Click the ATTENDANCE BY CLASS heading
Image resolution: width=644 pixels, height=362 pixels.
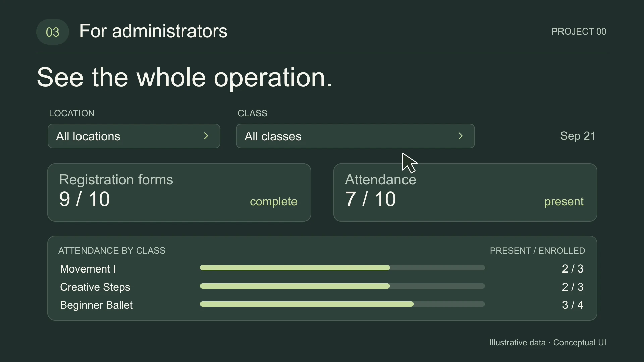tap(112, 251)
